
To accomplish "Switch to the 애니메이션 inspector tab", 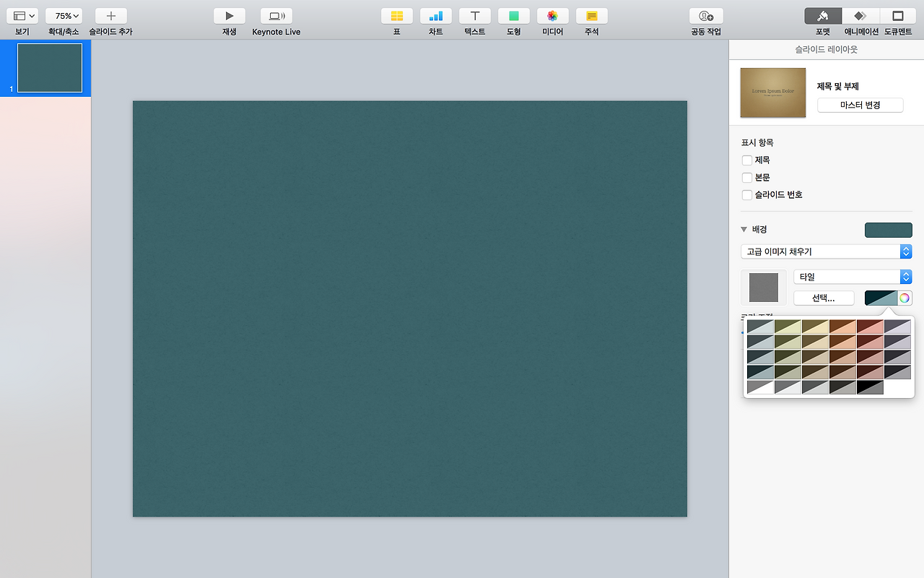I will (860, 16).
